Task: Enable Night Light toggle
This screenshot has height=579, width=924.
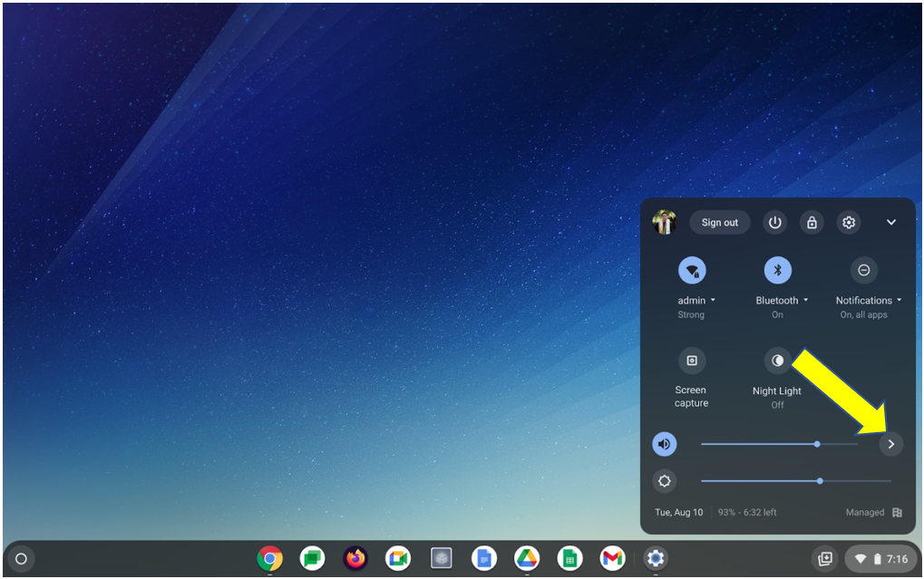Action: 778,361
